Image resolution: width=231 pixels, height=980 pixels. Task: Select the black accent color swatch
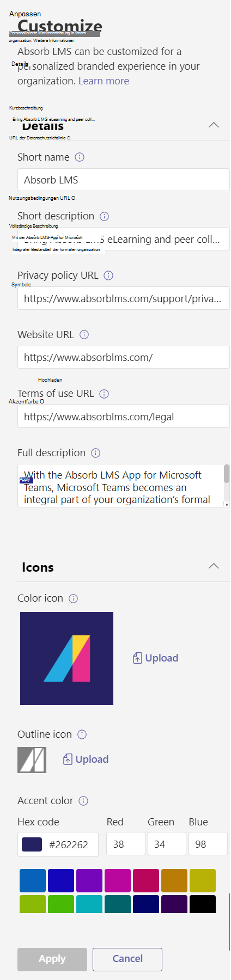pyautogui.click(x=203, y=904)
